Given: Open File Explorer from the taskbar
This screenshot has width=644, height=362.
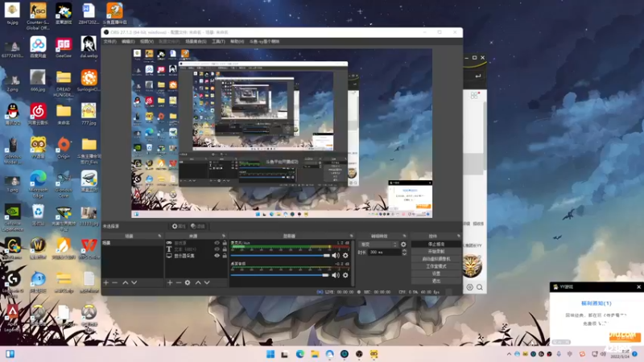Looking at the screenshot, I should (x=315, y=354).
